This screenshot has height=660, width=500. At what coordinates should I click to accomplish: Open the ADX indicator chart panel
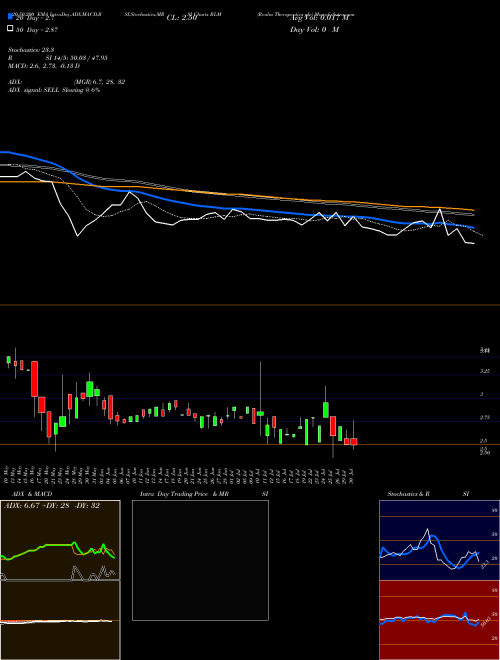(60, 540)
